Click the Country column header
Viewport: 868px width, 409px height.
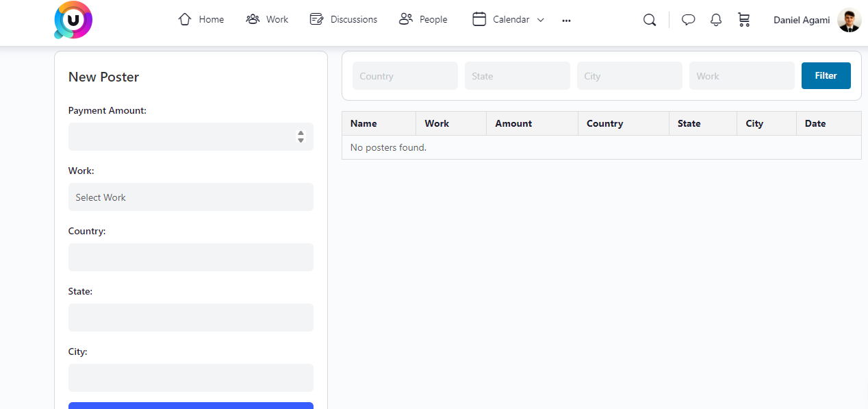(624, 123)
